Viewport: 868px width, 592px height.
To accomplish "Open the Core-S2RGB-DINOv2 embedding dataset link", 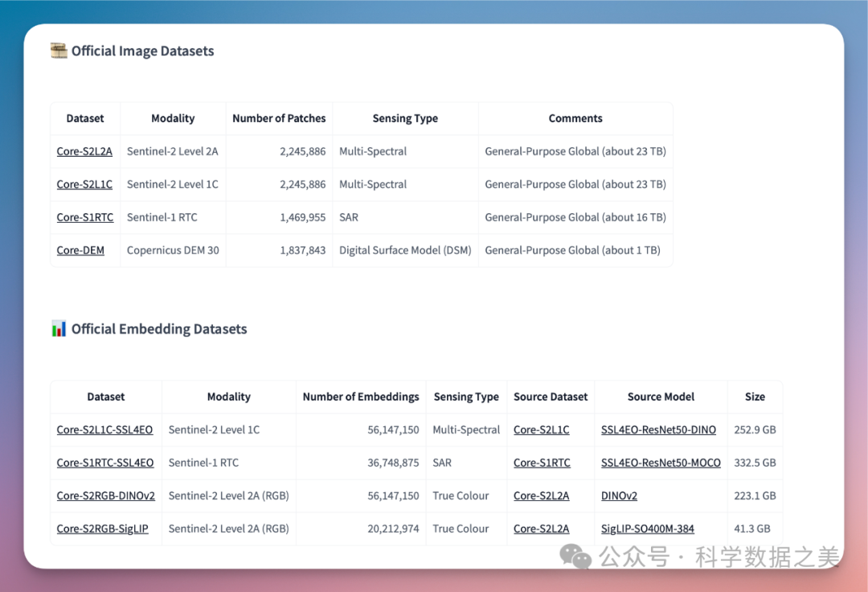I will [105, 495].
